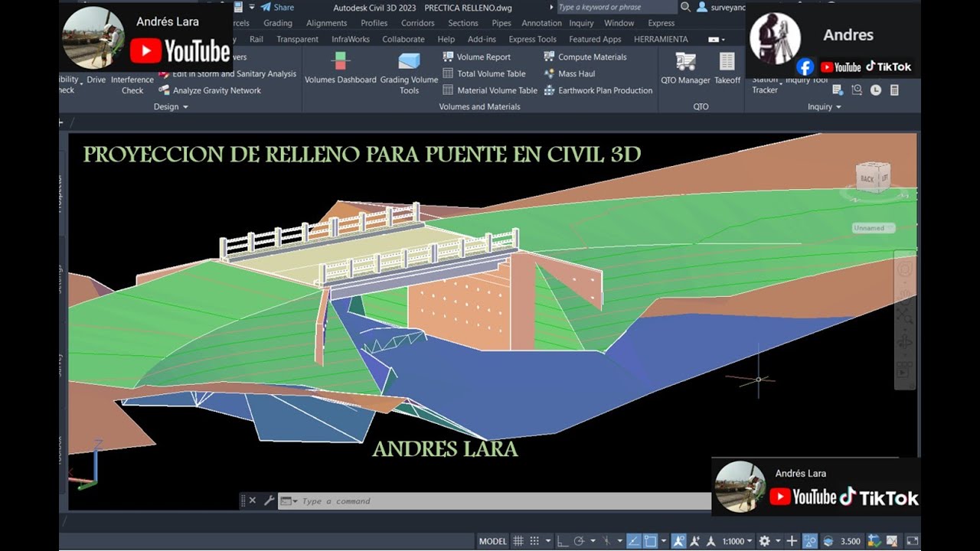Screen dimensions: 980x551
Task: Click the Analyze Gravity Network icon
Action: pyautogui.click(x=165, y=90)
